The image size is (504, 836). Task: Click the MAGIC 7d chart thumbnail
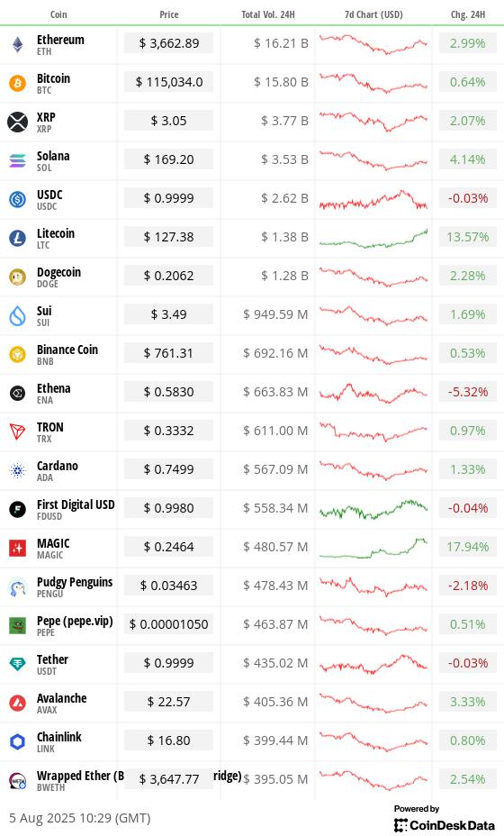click(x=373, y=548)
